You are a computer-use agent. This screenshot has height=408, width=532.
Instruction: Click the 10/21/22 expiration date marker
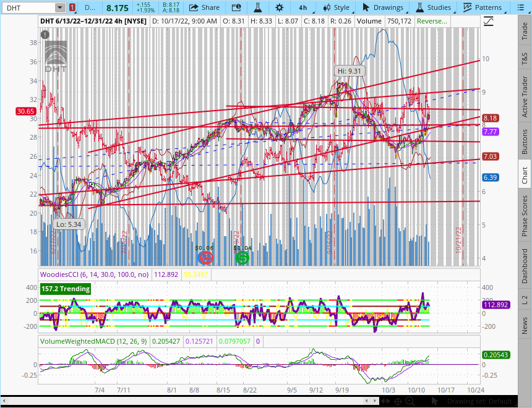click(459, 240)
